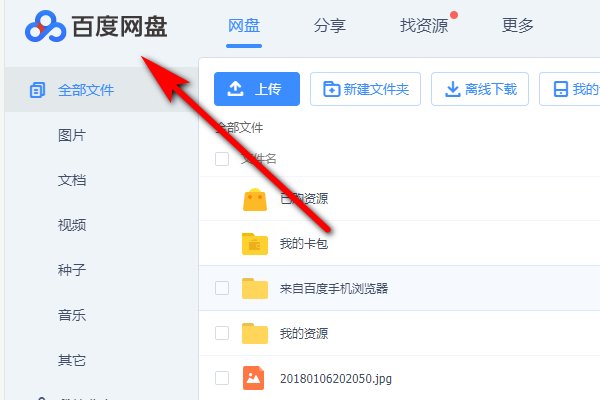Click the 20180106202050.jpg image file icon
This screenshot has width=600, height=400.
click(253, 378)
